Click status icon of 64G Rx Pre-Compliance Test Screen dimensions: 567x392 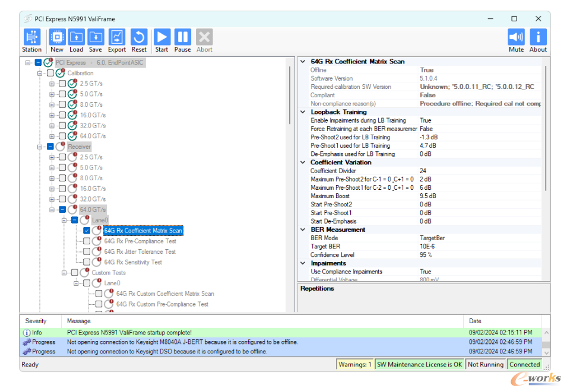[97, 241]
